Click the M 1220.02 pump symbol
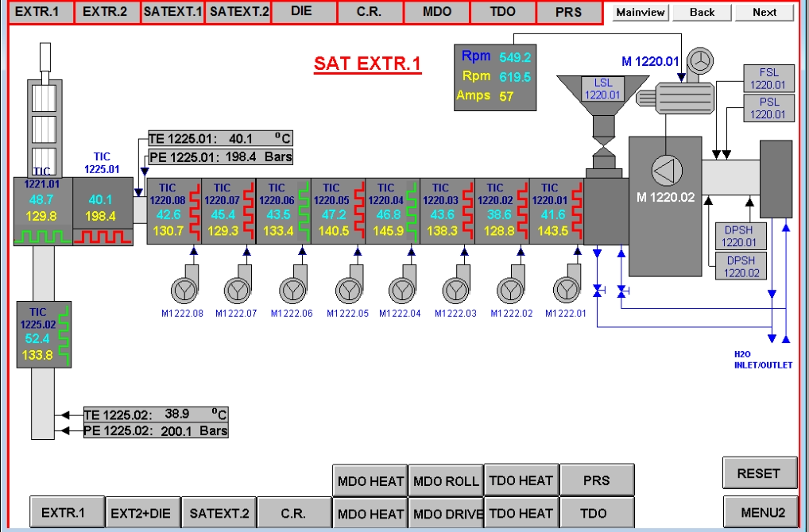This screenshot has height=532, width=809. click(663, 170)
